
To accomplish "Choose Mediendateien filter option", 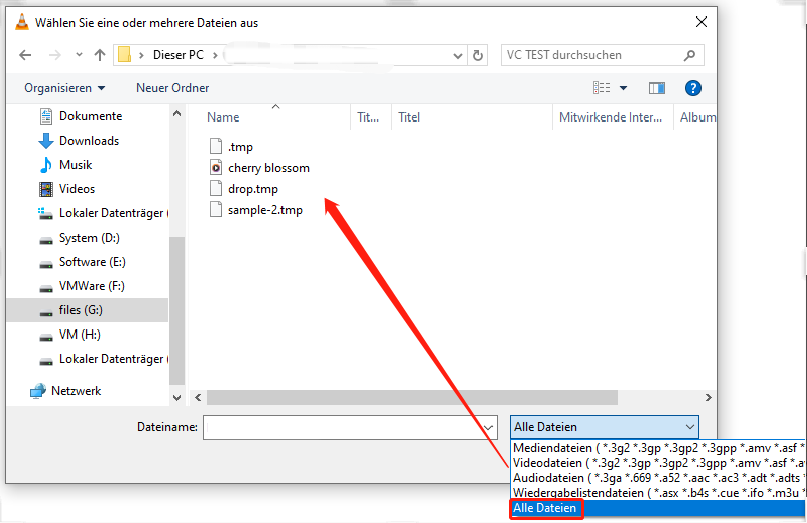I will [x=658, y=448].
